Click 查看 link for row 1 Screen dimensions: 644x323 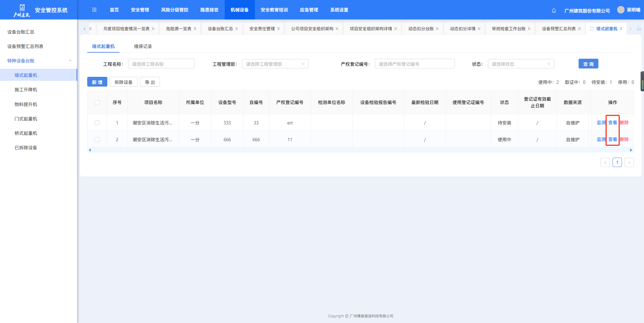[612, 123]
